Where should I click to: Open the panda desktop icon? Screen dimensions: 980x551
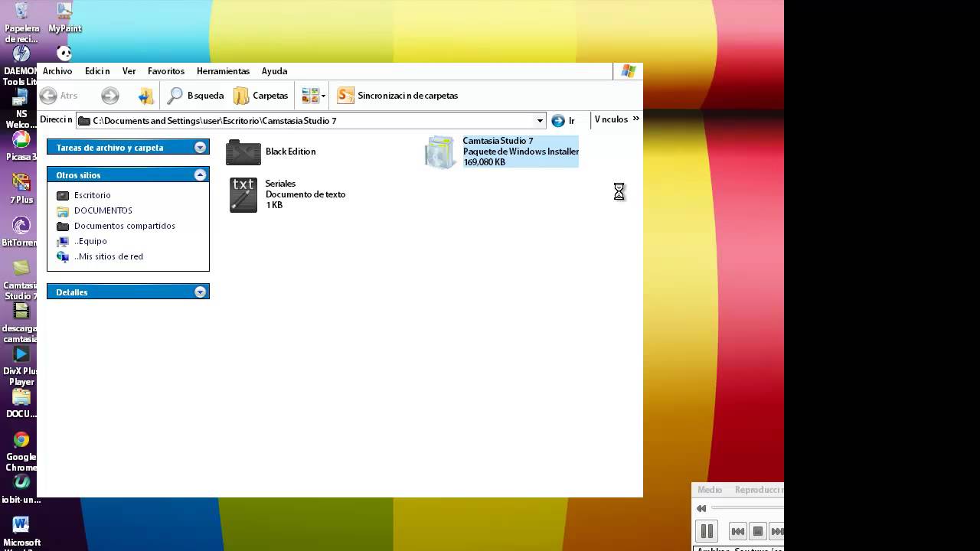(64, 53)
